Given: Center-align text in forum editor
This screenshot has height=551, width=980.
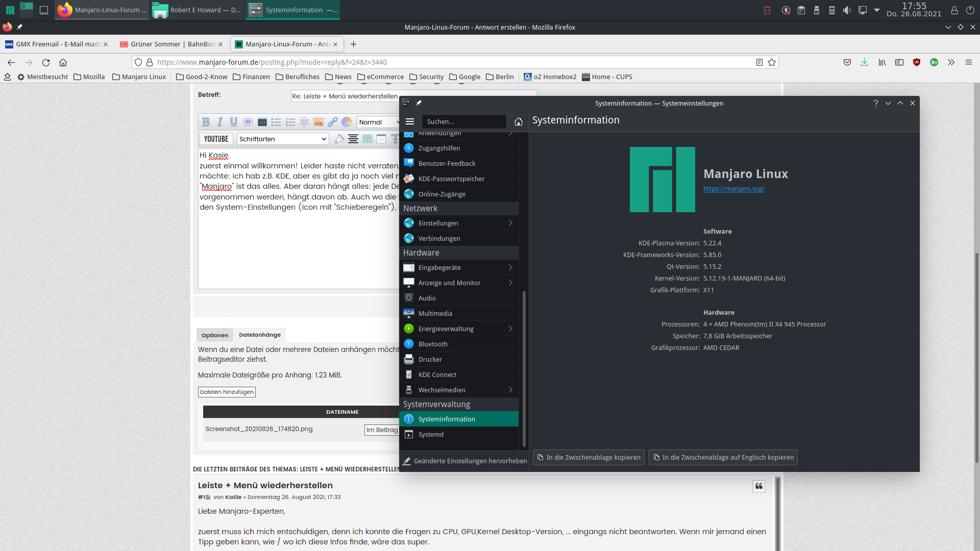Looking at the screenshot, I should [x=353, y=139].
